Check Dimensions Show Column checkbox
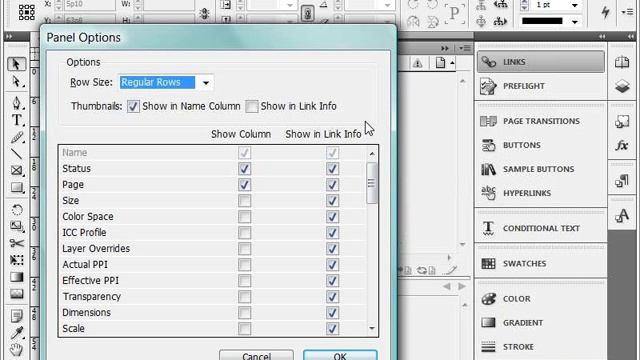Image resolution: width=640 pixels, height=360 pixels. click(244, 313)
